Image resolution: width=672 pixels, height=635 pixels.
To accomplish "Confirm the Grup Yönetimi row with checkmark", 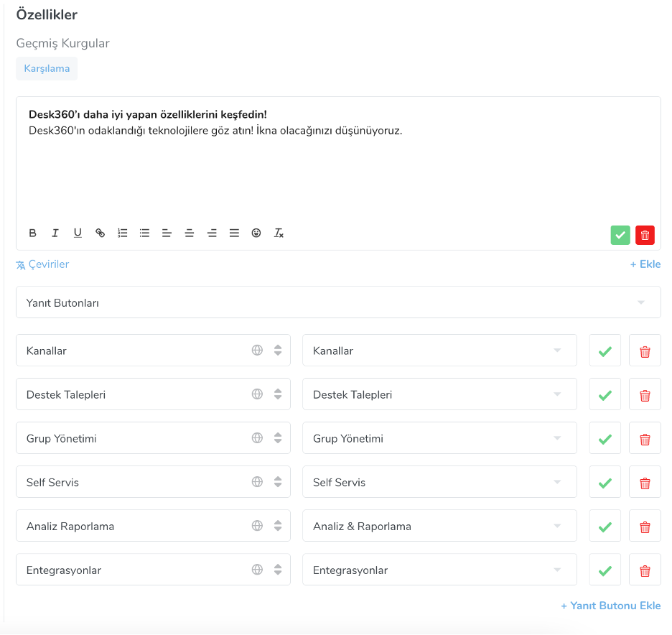I will click(605, 437).
